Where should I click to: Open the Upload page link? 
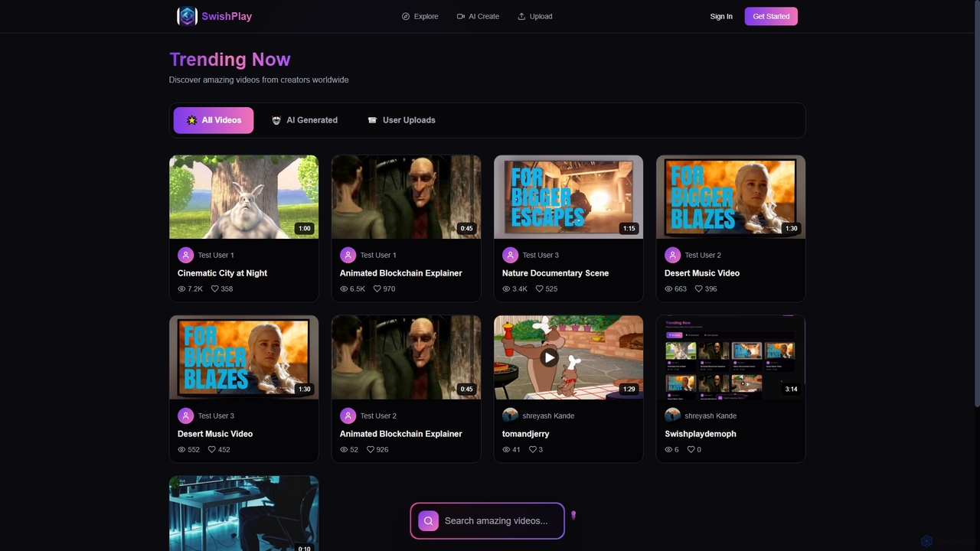point(535,16)
